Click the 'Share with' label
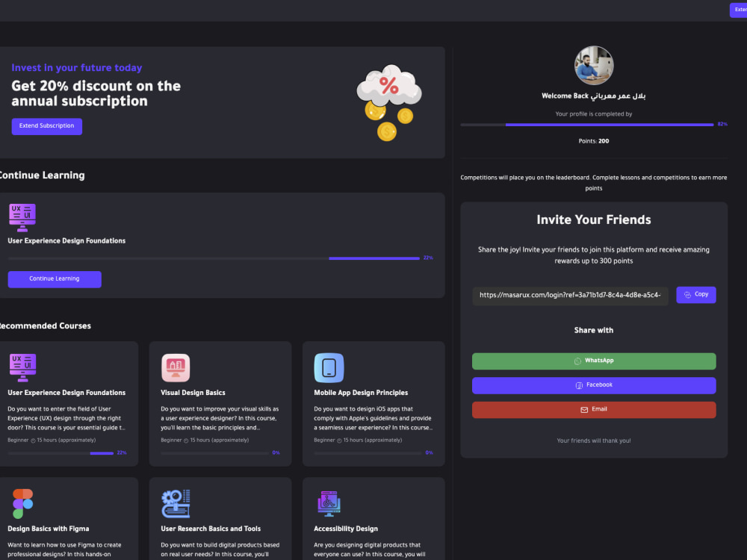Viewport: 747px width, 560px height. (594, 331)
